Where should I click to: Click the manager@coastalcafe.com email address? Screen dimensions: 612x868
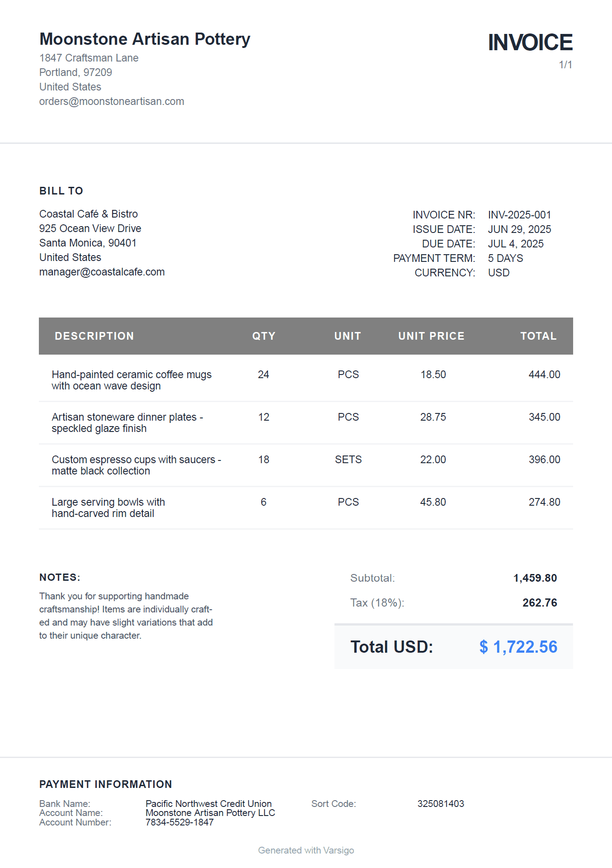102,272
